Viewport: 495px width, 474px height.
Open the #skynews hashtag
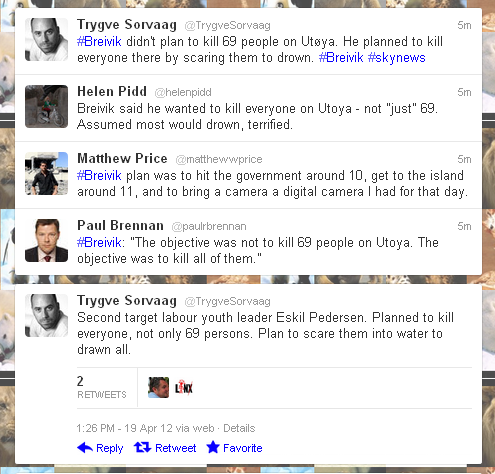397,58
